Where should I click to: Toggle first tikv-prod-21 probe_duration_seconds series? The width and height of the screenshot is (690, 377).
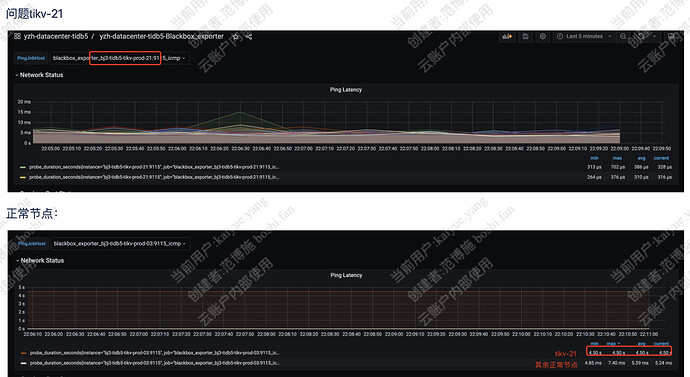(x=154, y=167)
